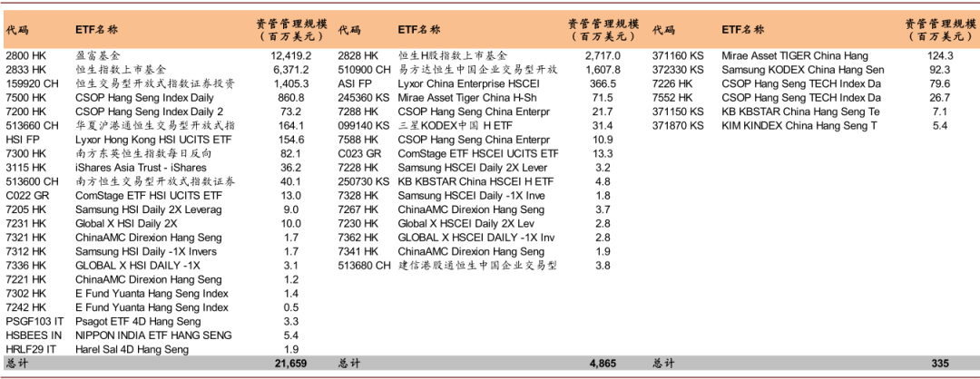This screenshot has width=980, height=379.
Task: Click KB KBSTAR China Hang Seng Te
Action: [800, 112]
